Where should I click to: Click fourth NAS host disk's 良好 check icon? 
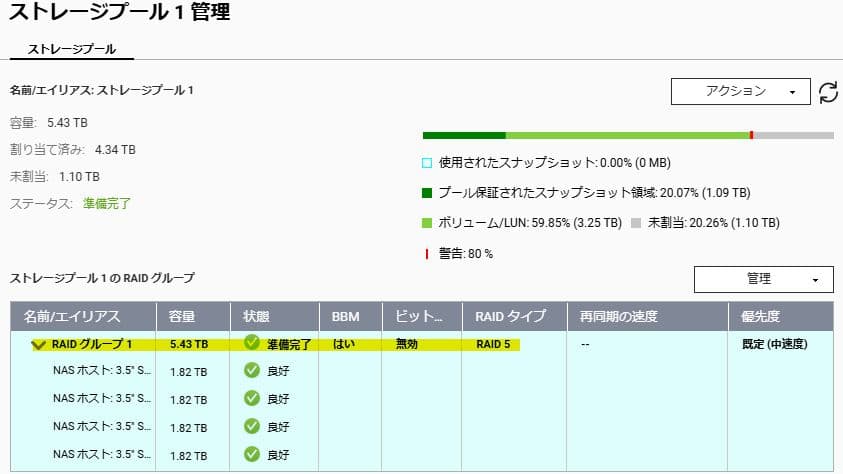[251, 454]
